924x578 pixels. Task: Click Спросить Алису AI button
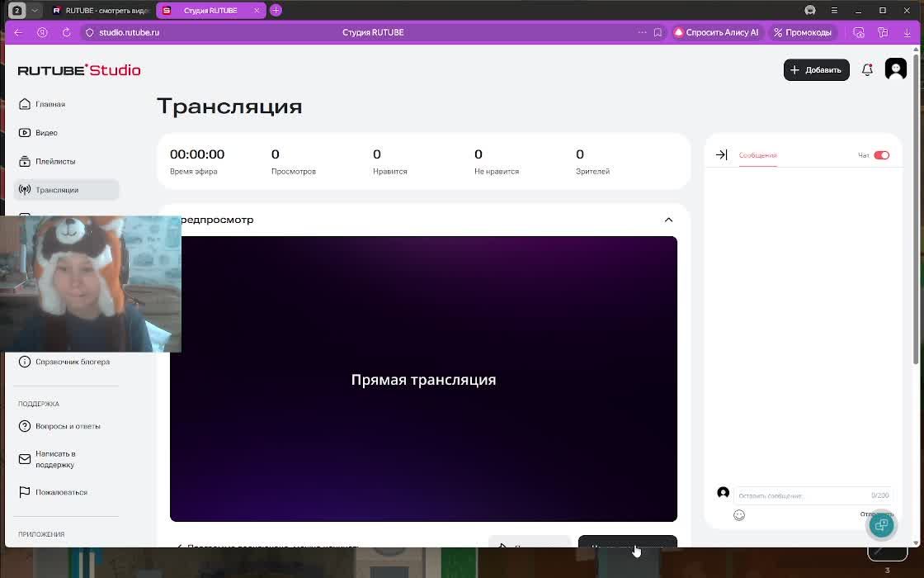pos(717,32)
